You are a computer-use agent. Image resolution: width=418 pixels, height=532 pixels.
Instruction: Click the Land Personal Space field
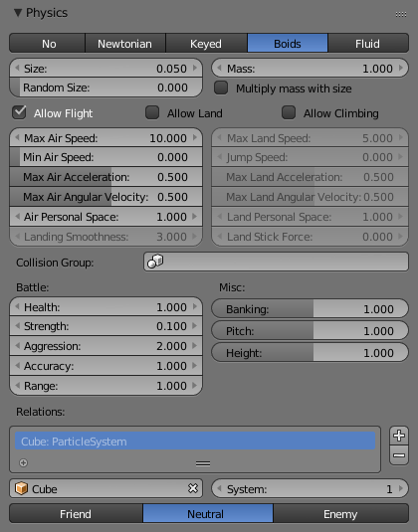click(311, 217)
